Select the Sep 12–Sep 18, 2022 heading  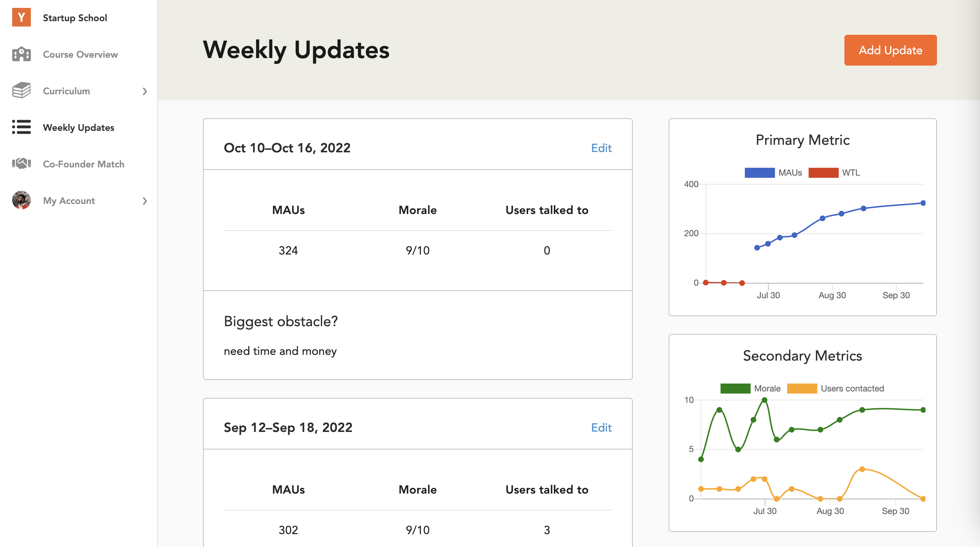point(288,427)
